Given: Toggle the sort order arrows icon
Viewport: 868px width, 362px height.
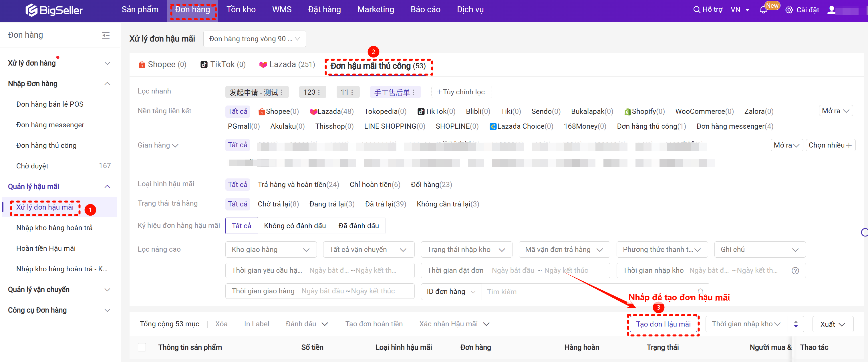Looking at the screenshot, I should pos(796,324).
